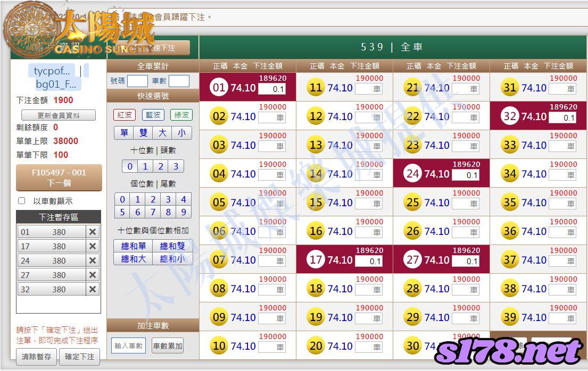This screenshot has height=371, width=588.
Task: Click 清除暫存 to clear temporary bets
Action: tap(36, 357)
